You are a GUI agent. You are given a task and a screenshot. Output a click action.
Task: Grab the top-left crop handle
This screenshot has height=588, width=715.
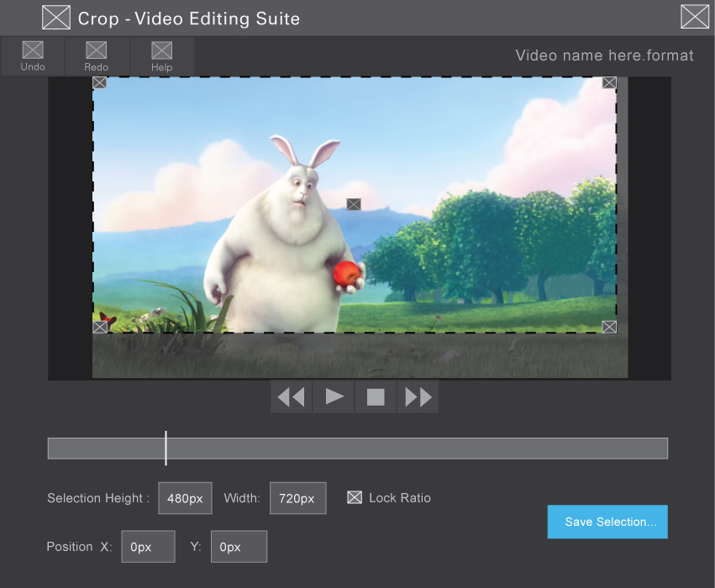click(99, 82)
